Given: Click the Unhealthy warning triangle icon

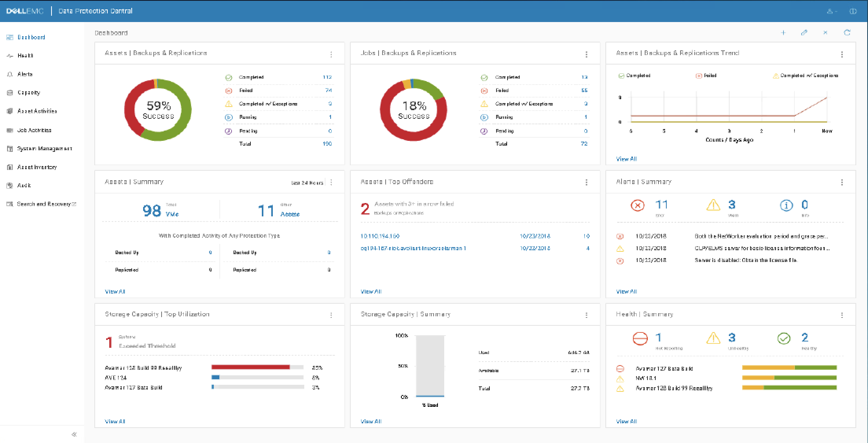Looking at the screenshot, I should [713, 338].
